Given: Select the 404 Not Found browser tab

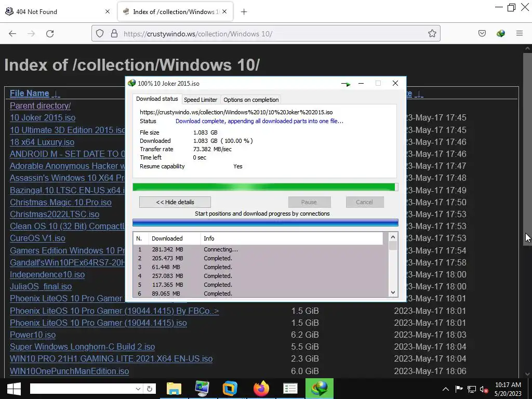Looking at the screenshot, I should coord(58,11).
